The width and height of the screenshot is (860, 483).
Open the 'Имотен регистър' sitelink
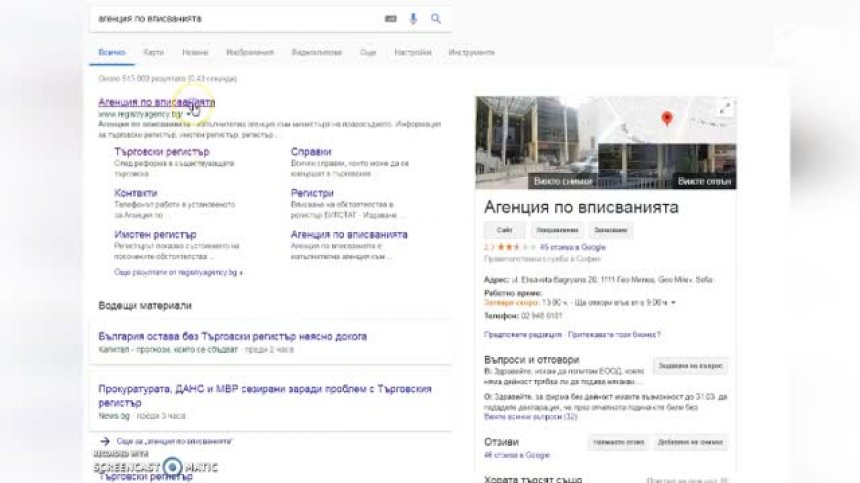(155, 235)
